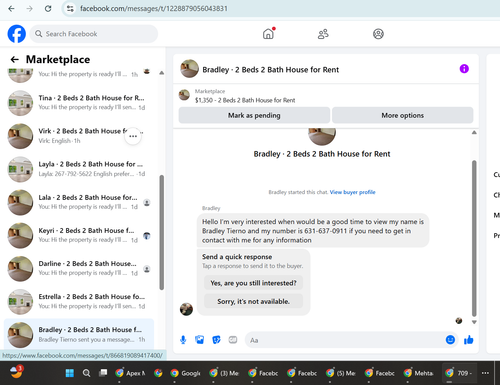This screenshot has height=385, width=500.
Task: Click the chat scroll up arrow
Action: 474,132
